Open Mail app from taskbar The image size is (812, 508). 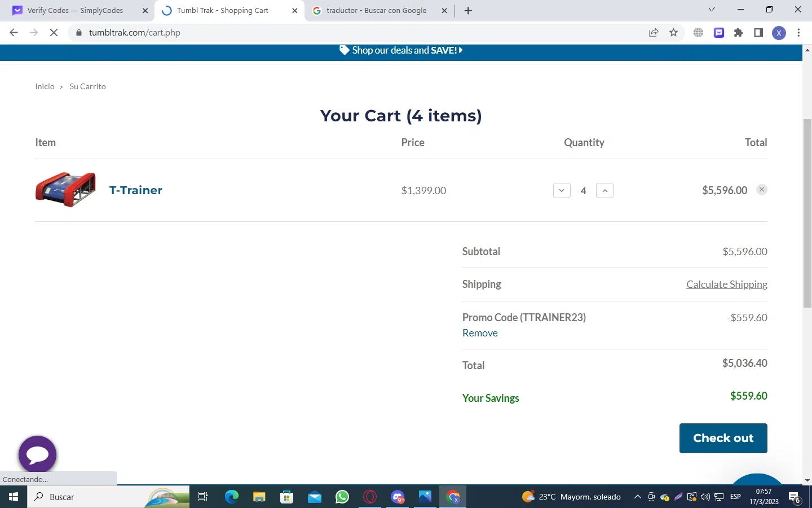point(315,497)
